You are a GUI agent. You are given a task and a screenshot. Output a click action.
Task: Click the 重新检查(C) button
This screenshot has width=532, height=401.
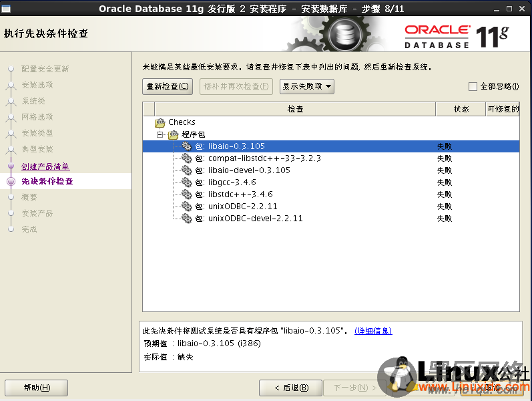pyautogui.click(x=168, y=86)
